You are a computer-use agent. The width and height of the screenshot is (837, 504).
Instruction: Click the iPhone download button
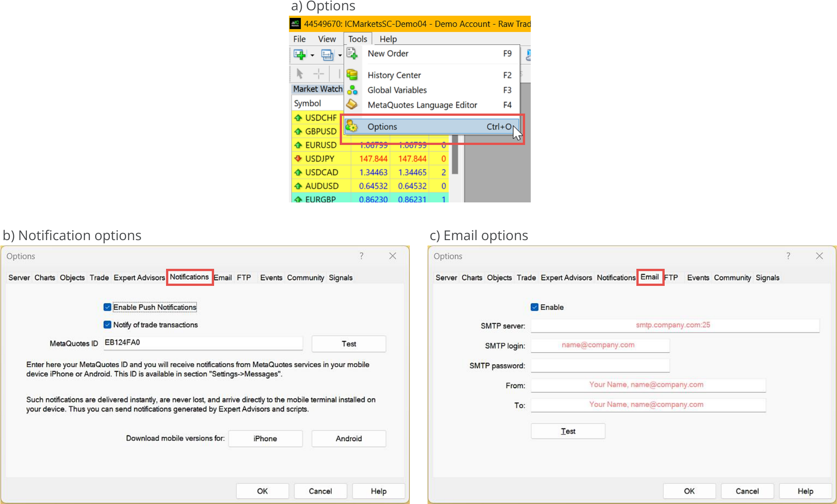pyautogui.click(x=265, y=438)
